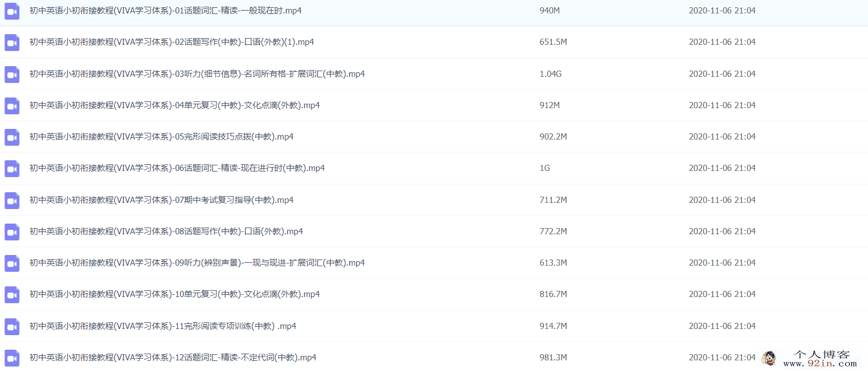Open file 02话题写作(中教)-口语(外教)(1).mp4
This screenshot has width=868, height=371.
pyautogui.click(x=171, y=42)
